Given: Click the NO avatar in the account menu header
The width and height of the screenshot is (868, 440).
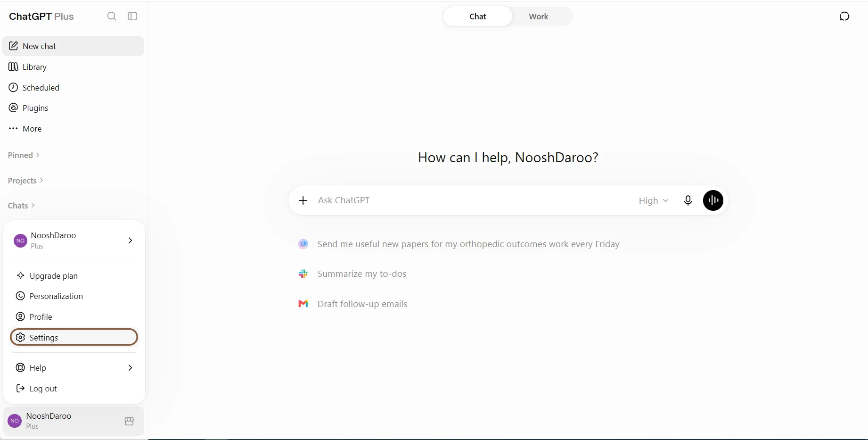Looking at the screenshot, I should tap(20, 241).
